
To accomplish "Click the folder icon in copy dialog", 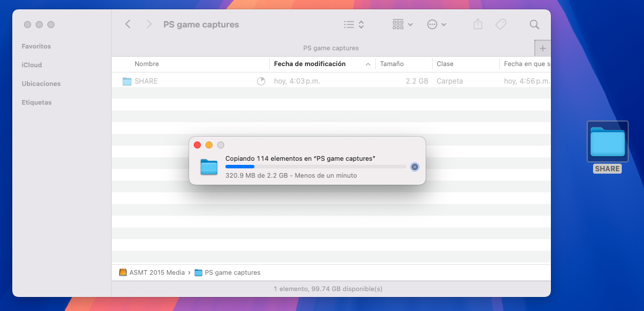I will coord(209,167).
